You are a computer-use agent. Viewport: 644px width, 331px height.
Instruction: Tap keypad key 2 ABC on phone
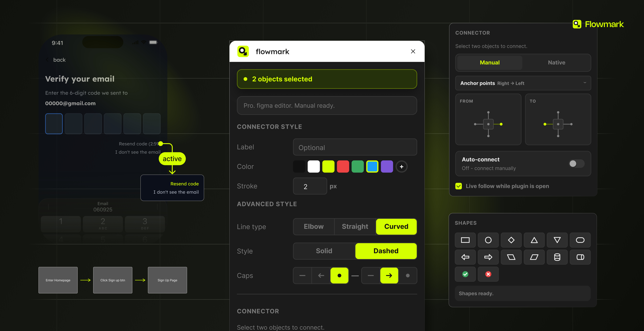[x=103, y=224]
